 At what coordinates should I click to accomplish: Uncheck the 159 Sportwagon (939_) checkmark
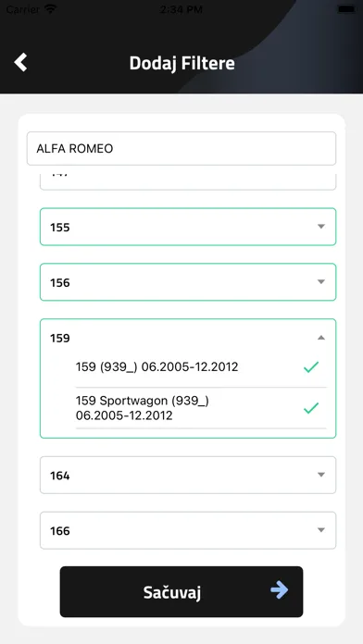point(311,408)
